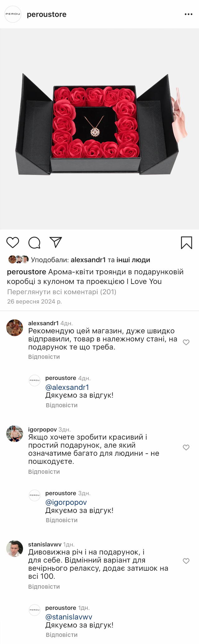The height and width of the screenshot is (644, 199).
Task: Like alexsandr1's comment
Action: (x=186, y=342)
